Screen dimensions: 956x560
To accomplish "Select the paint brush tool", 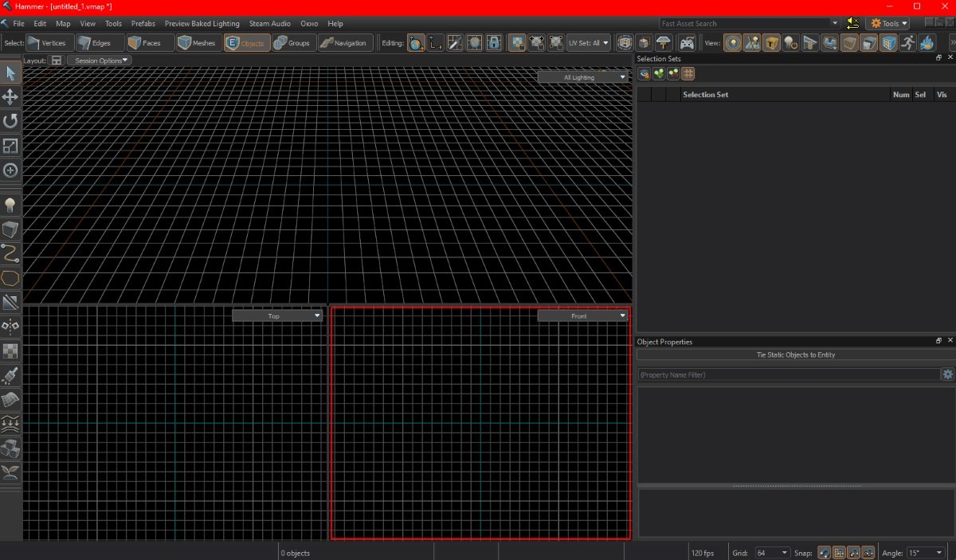I will click(10, 375).
